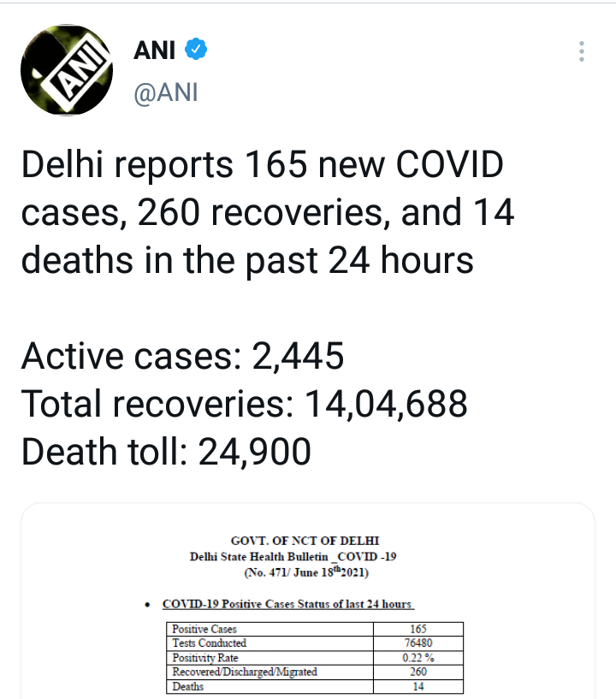The width and height of the screenshot is (616, 699).
Task: Click the 0.22 % positivity value cell
Action: [x=418, y=658]
